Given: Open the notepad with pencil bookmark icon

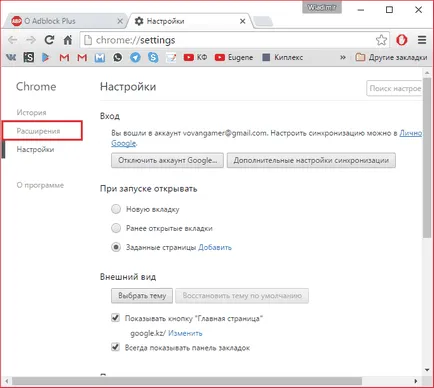Looking at the screenshot, I should coord(171,57).
